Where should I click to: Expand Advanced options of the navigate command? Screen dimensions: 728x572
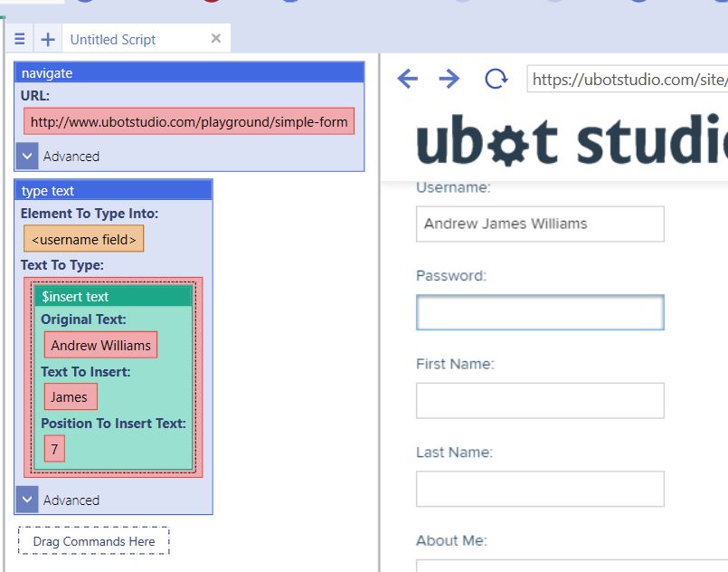27,157
